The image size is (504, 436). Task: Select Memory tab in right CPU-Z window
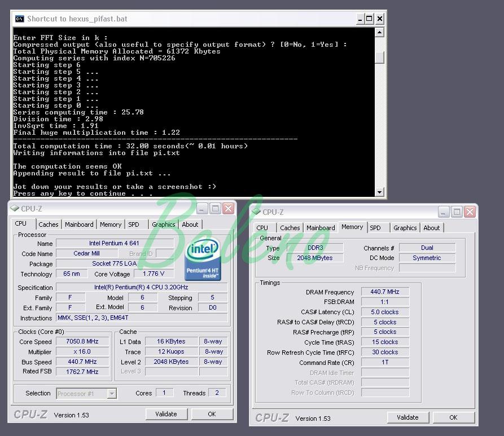(x=352, y=227)
